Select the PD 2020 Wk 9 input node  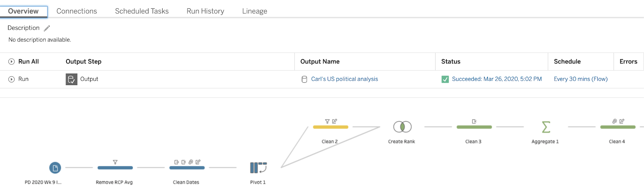[x=55, y=168]
